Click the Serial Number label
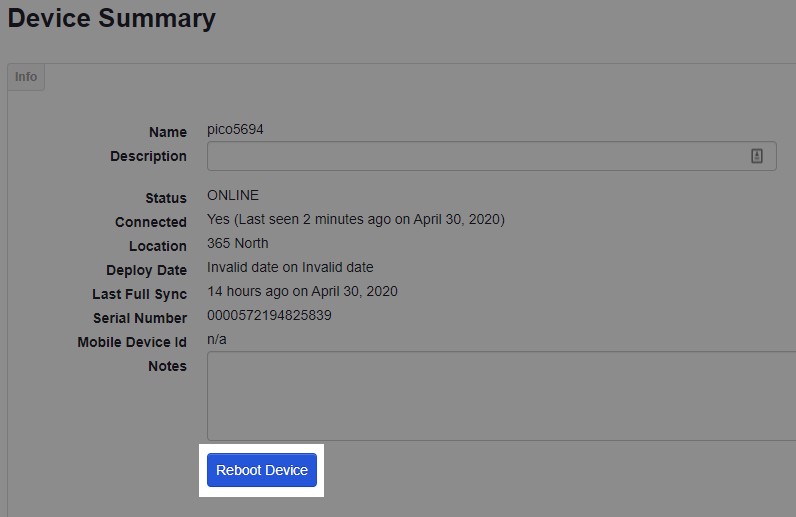This screenshot has height=517, width=796. point(140,318)
